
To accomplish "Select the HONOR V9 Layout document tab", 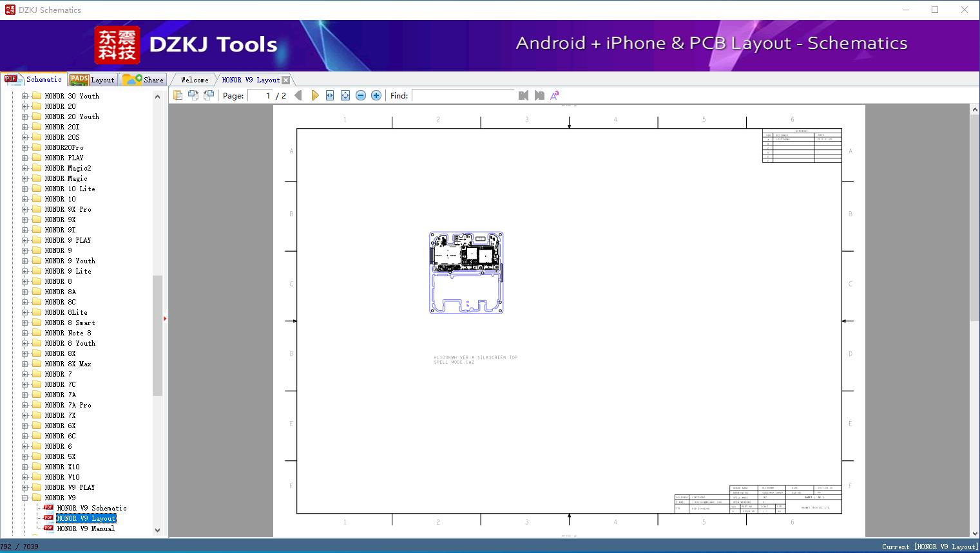I will [x=251, y=80].
